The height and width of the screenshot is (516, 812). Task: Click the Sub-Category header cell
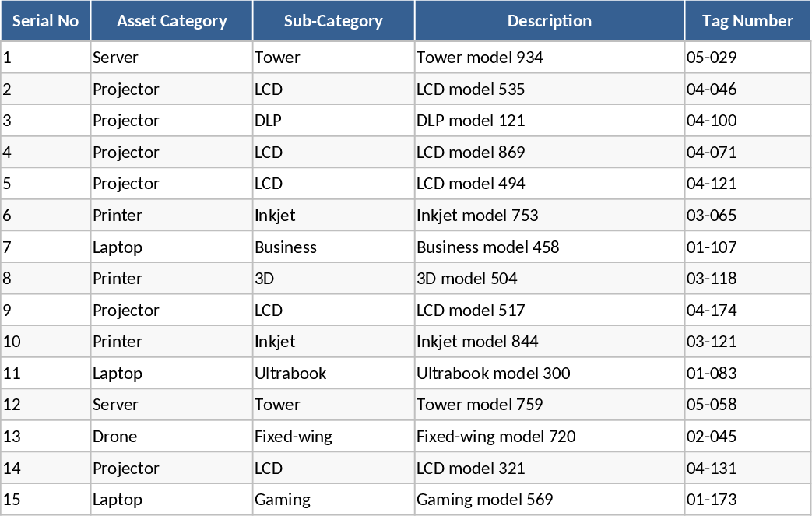(x=333, y=21)
